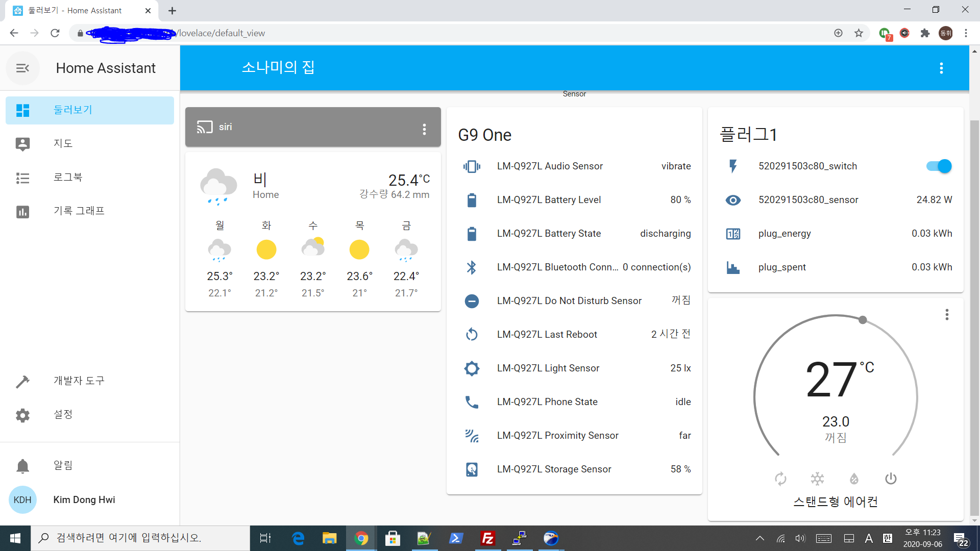Open the thermostat card three-dot menu
This screenshot has width=980, height=551.
(x=947, y=315)
